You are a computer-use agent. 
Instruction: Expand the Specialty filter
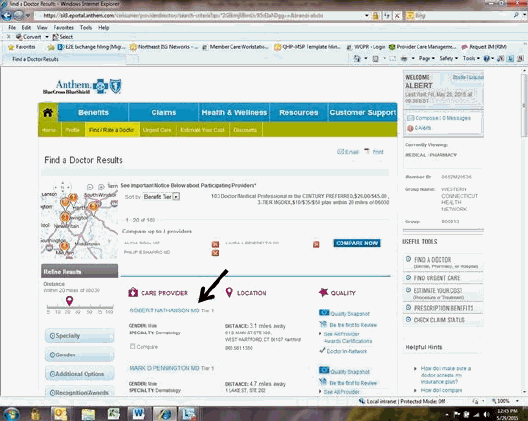(x=79, y=336)
